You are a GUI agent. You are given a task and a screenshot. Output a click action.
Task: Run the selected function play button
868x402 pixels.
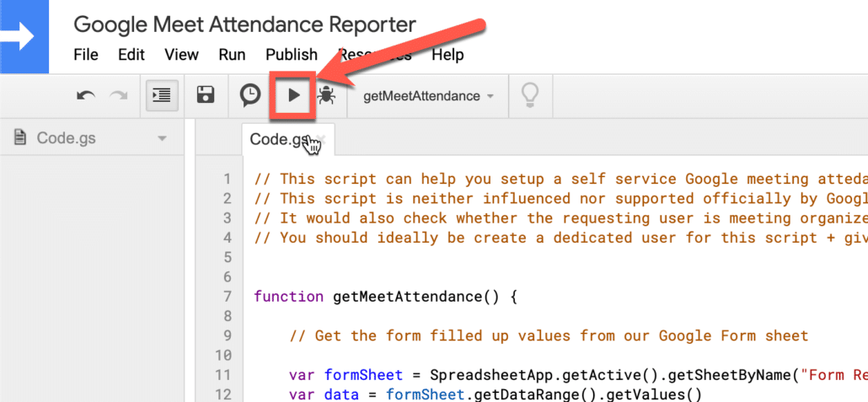point(293,95)
